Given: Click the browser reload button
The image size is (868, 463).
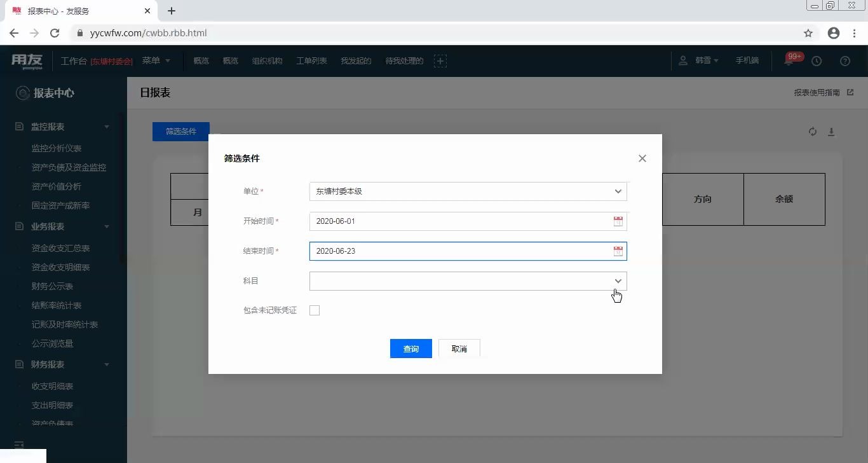Looking at the screenshot, I should coord(55,33).
